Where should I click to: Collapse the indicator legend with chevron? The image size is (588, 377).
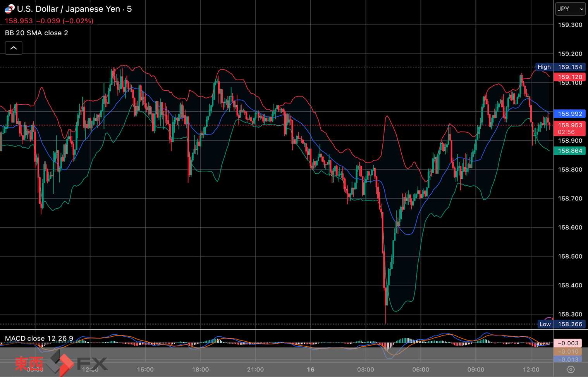[14, 48]
